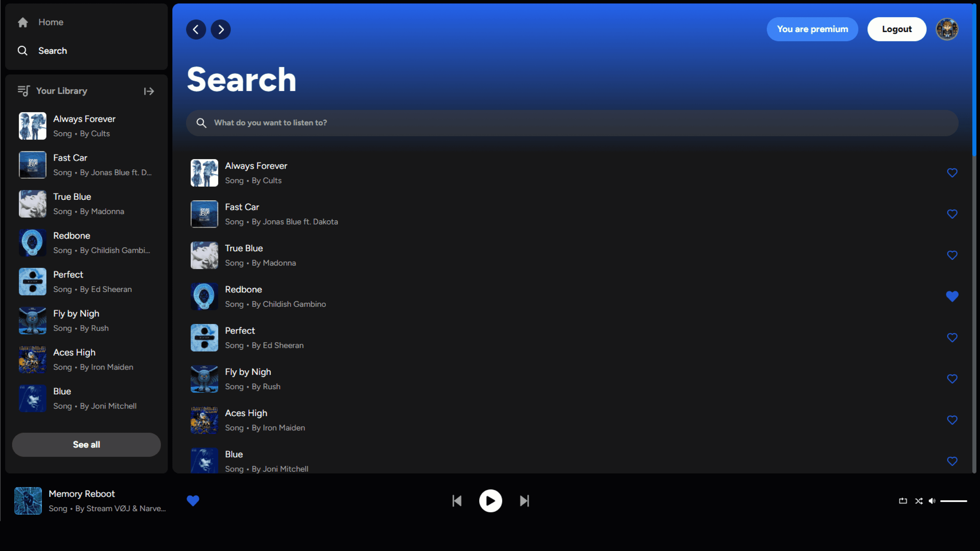Open the Search menu item in sidebar
This screenshot has width=980, height=551.
[53, 51]
